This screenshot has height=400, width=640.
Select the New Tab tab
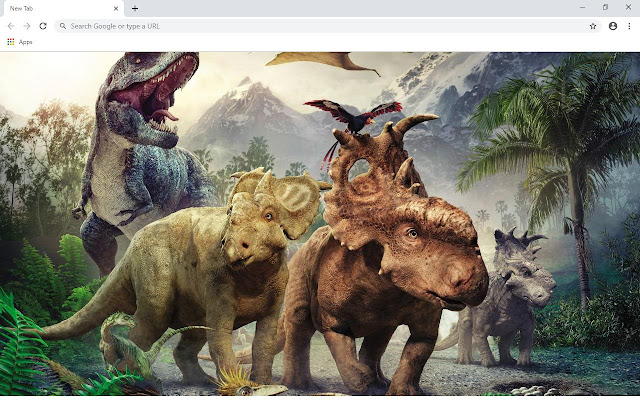(x=63, y=8)
